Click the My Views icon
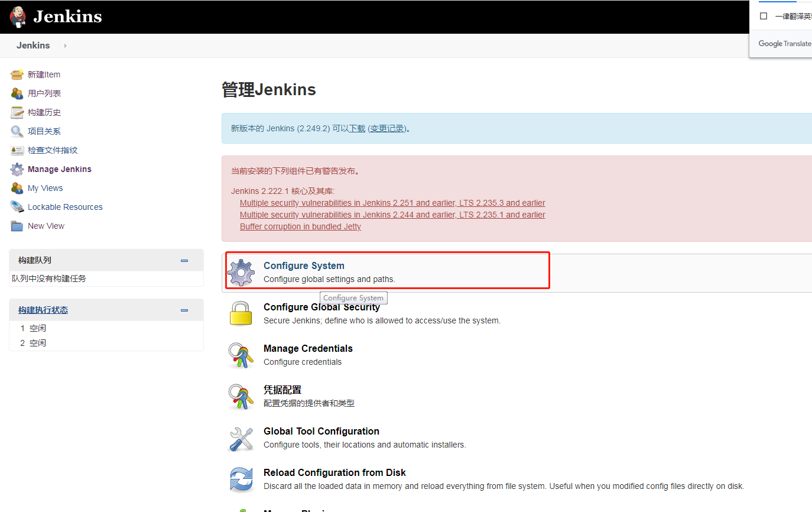The width and height of the screenshot is (812, 512). click(17, 188)
